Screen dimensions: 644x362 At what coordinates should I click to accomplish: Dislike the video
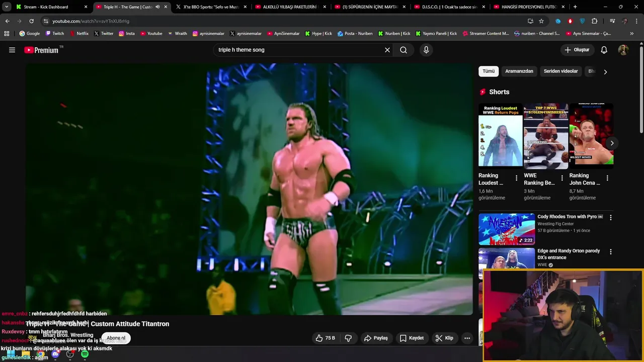click(x=348, y=338)
